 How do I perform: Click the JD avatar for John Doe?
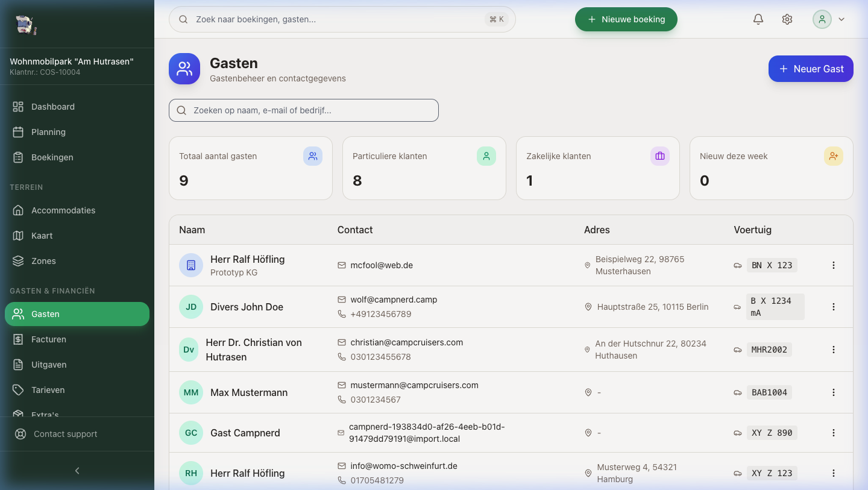click(191, 307)
